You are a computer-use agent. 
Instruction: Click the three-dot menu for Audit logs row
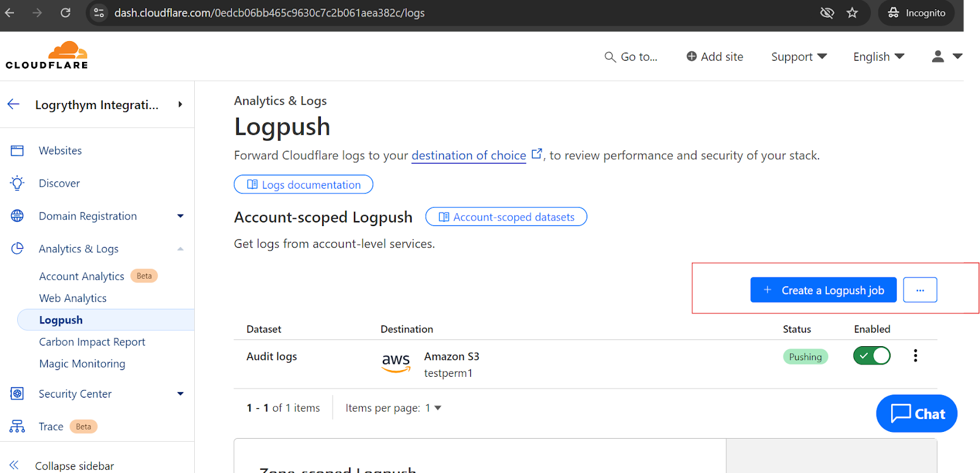pos(915,356)
